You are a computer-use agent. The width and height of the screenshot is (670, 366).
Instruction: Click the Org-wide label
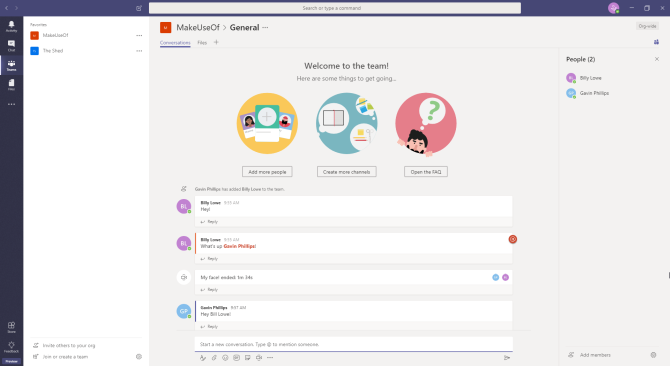coord(647,26)
